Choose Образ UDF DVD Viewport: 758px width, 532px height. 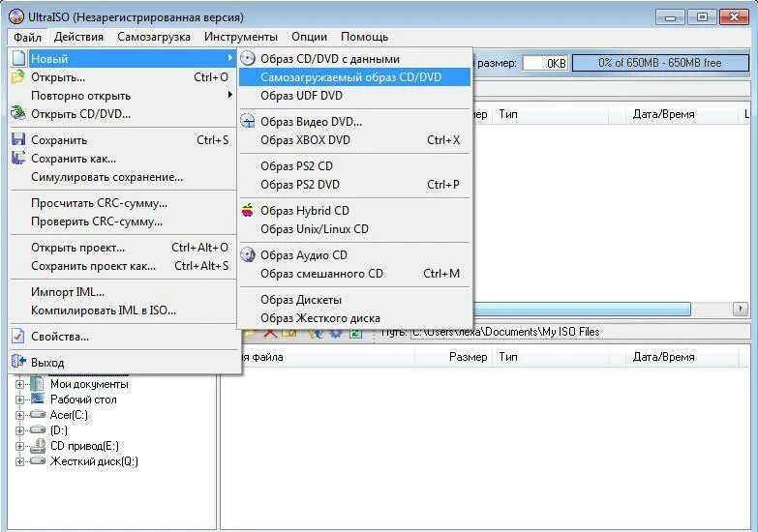click(354, 95)
